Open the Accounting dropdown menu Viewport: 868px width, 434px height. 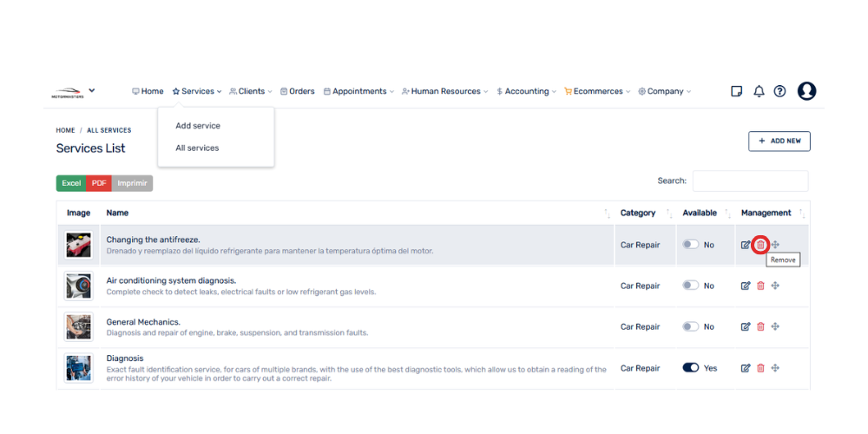(526, 91)
